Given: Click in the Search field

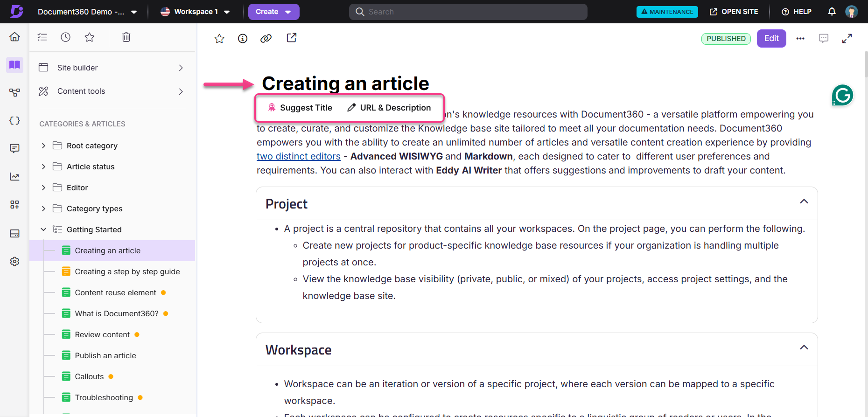Looking at the screenshot, I should click(x=468, y=12).
